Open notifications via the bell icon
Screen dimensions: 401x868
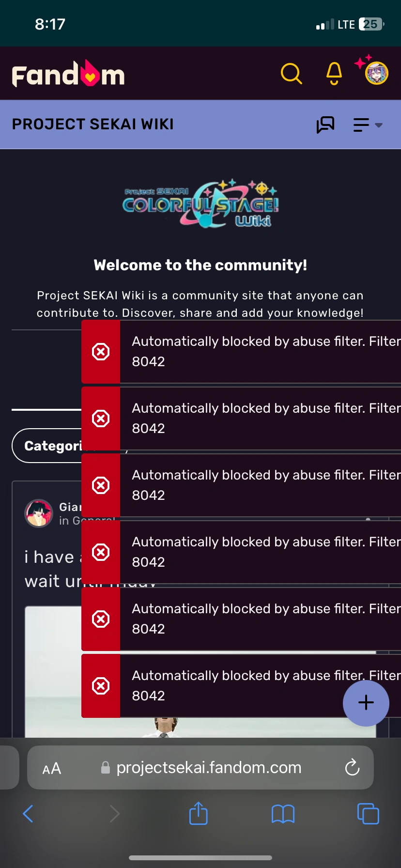coord(334,74)
